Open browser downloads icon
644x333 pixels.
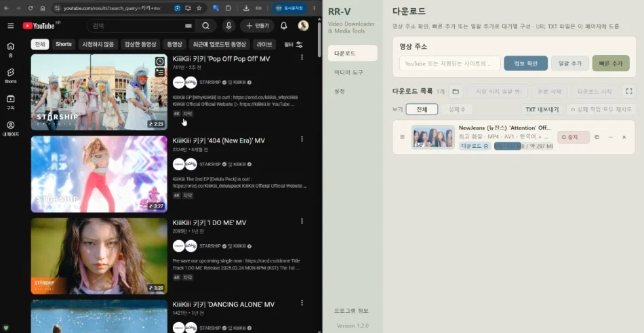pyautogui.click(x=246, y=8)
